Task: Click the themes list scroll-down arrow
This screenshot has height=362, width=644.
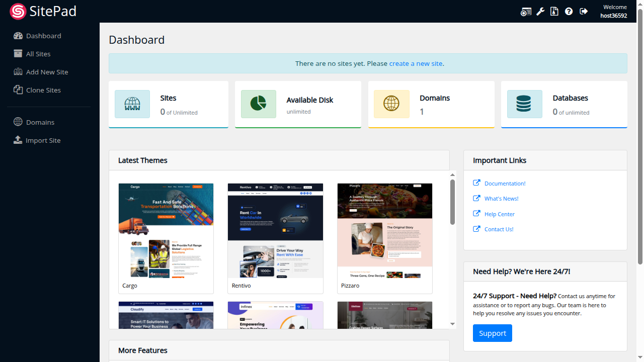Action: coord(452,324)
